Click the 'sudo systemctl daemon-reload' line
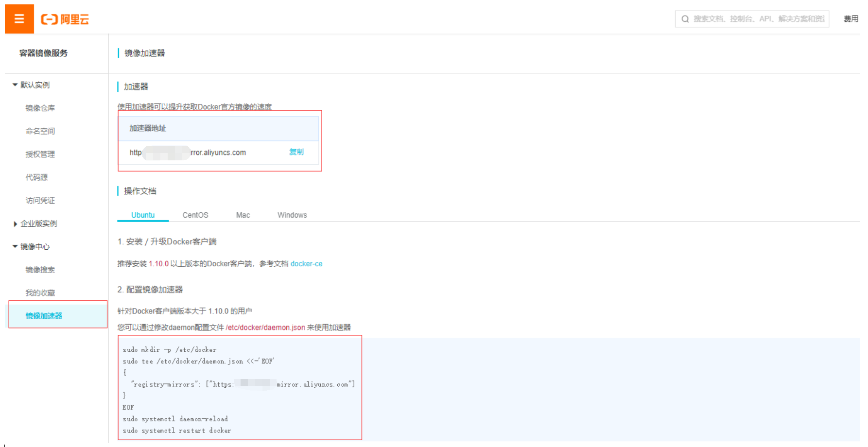The width and height of the screenshot is (868, 447). pos(175,419)
